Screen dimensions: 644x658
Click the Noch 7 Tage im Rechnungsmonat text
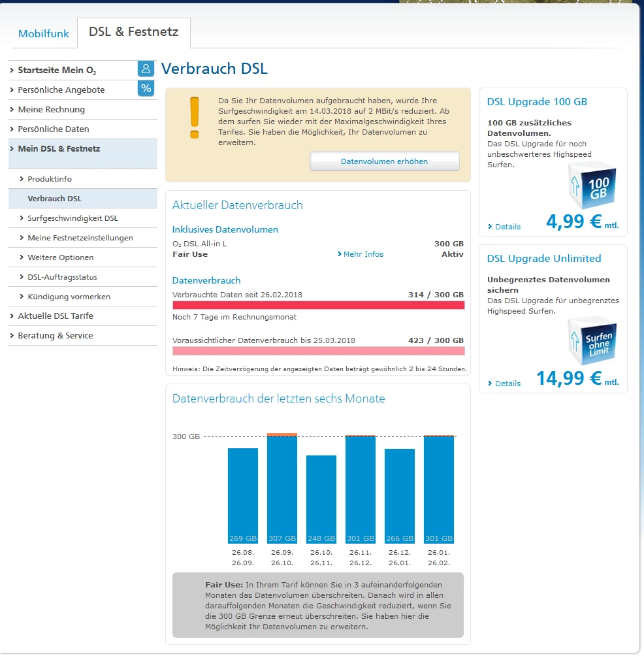[234, 318]
